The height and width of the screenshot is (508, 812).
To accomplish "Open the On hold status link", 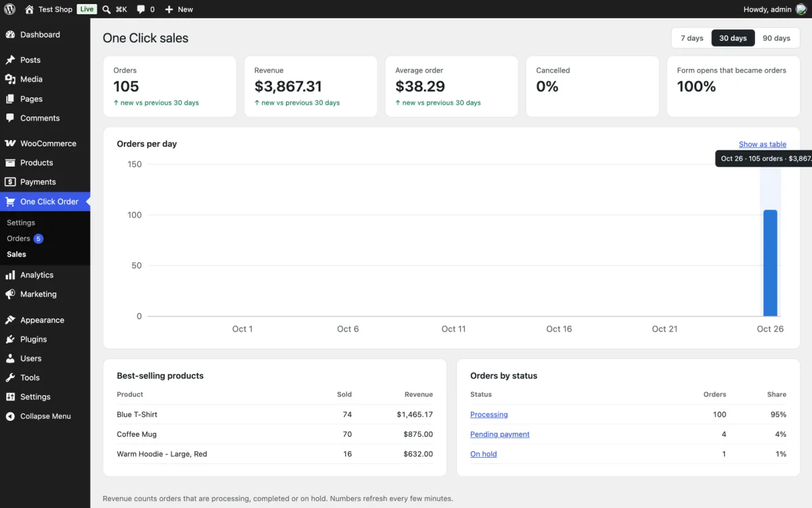I will tap(483, 454).
